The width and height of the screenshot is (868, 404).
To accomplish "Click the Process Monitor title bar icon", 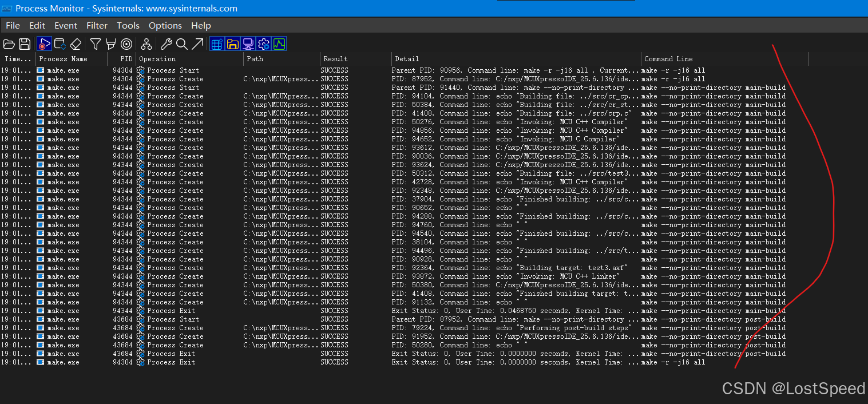I will [7, 9].
